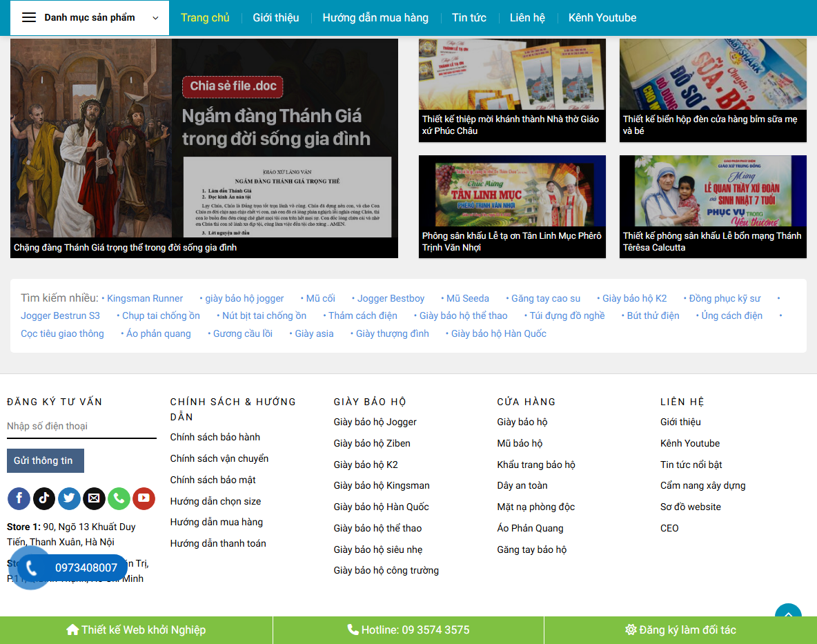This screenshot has width=817, height=644.
Task: Click the TikTok social icon
Action: pos(43,498)
